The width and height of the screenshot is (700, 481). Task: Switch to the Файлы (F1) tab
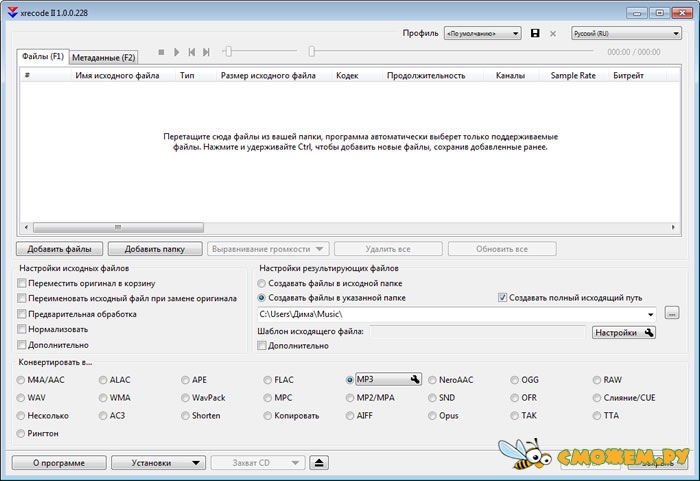[43, 56]
